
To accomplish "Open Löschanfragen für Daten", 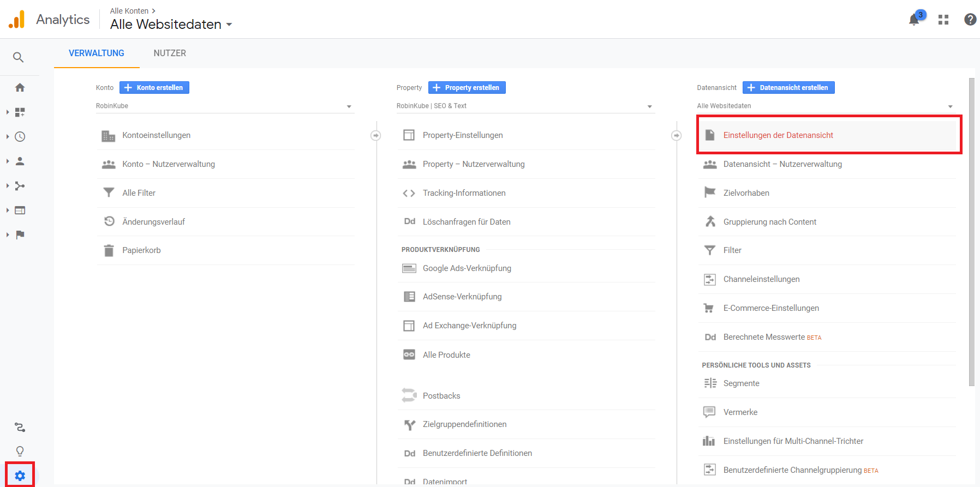I will tap(526, 222).
